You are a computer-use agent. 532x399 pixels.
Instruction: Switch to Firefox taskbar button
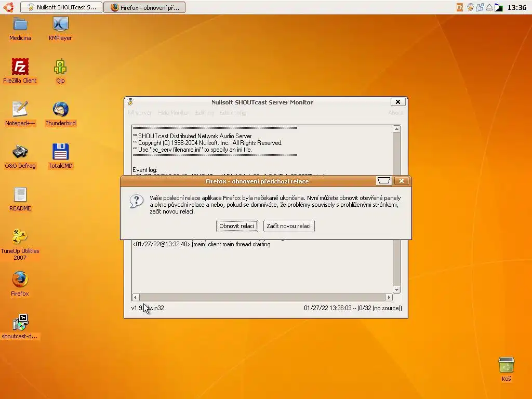(x=144, y=7)
